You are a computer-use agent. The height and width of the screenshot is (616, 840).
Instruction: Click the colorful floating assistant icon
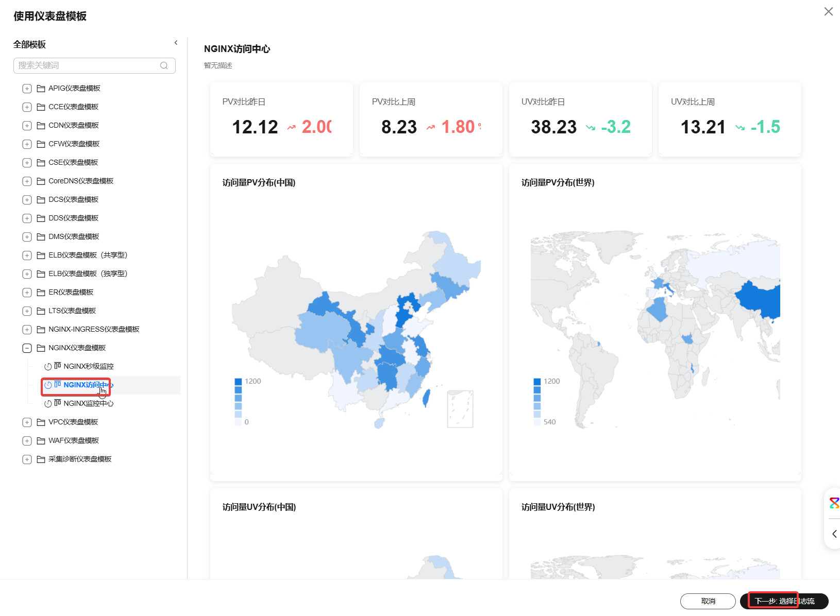(x=834, y=503)
